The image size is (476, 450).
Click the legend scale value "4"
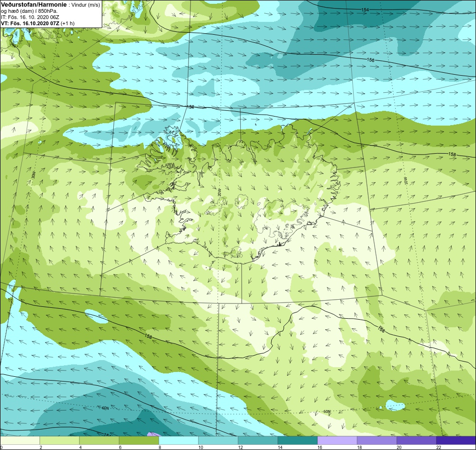80,447
